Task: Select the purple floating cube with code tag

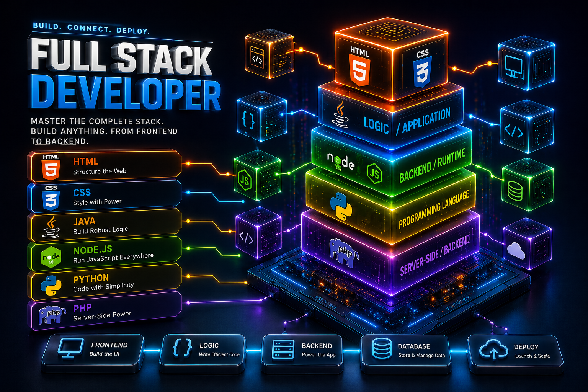Action: point(258,233)
